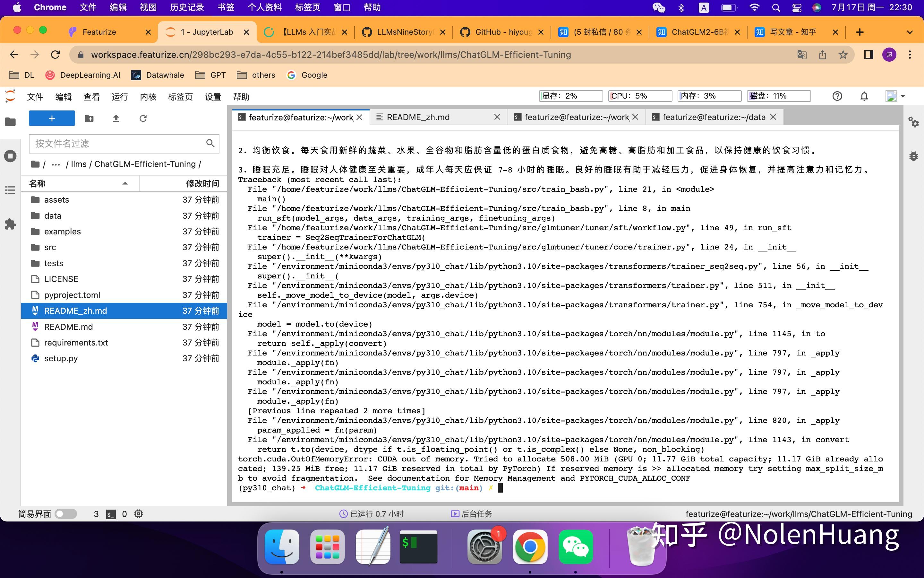Open the debugger bug icon on right sidebar
Screen dimensions: 924x578
pyautogui.click(x=914, y=156)
